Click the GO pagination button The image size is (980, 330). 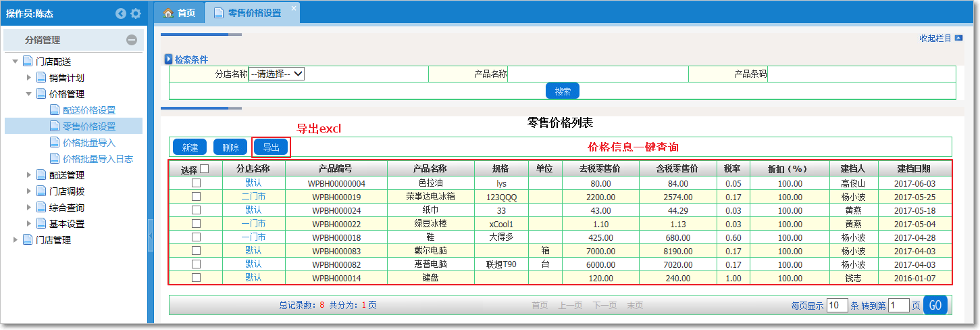(x=935, y=305)
